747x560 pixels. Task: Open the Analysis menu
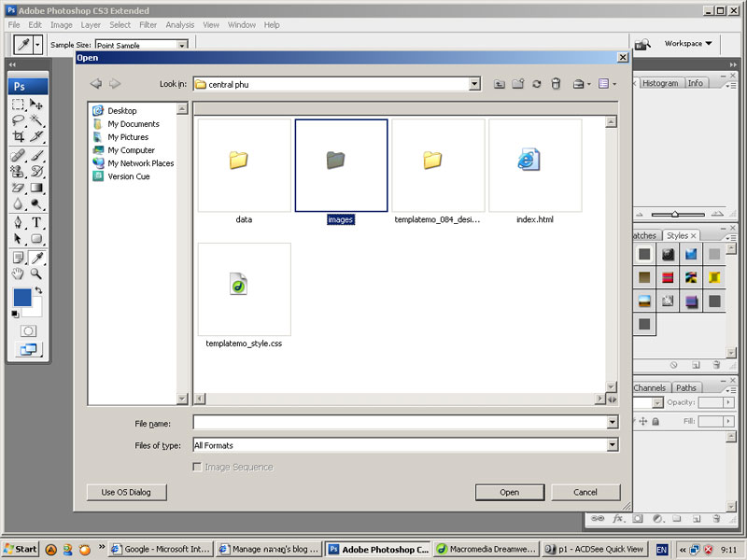179,25
